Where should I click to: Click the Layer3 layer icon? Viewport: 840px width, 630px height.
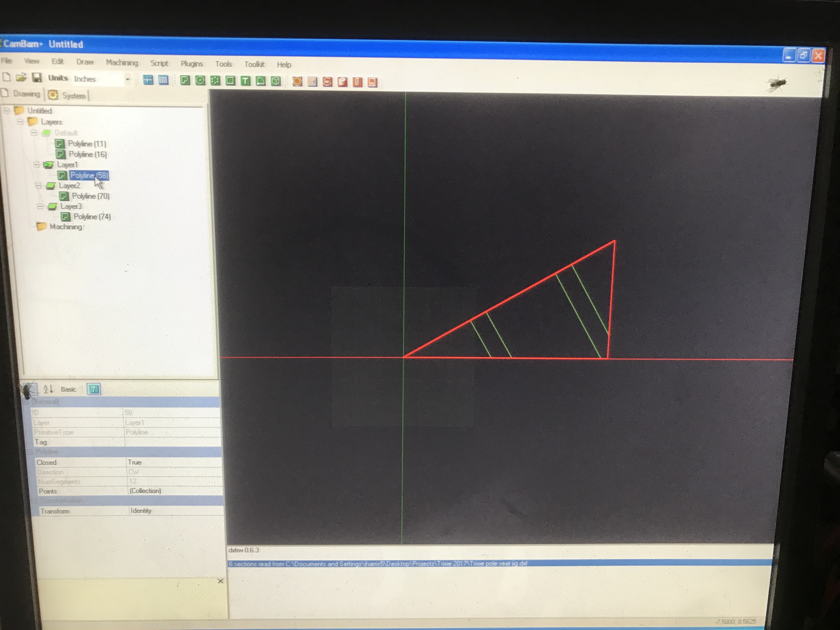pos(52,207)
